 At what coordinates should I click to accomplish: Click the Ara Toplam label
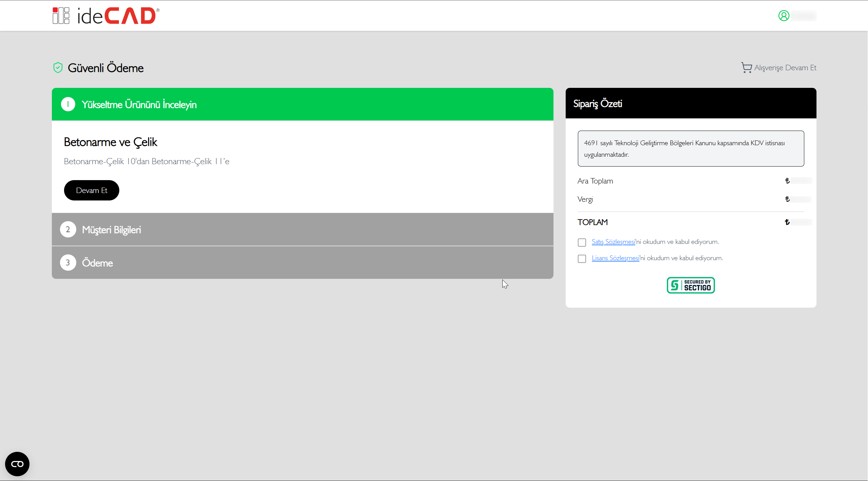coord(595,181)
